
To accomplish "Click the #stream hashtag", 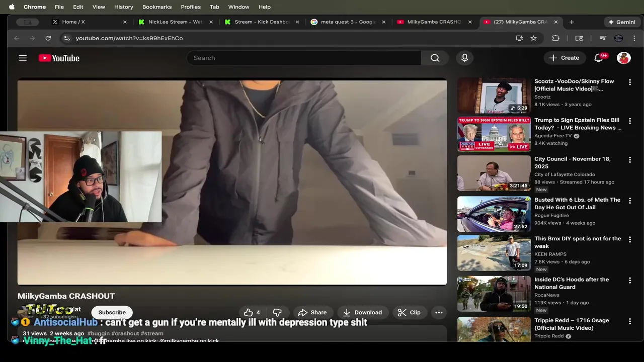I will (x=152, y=333).
